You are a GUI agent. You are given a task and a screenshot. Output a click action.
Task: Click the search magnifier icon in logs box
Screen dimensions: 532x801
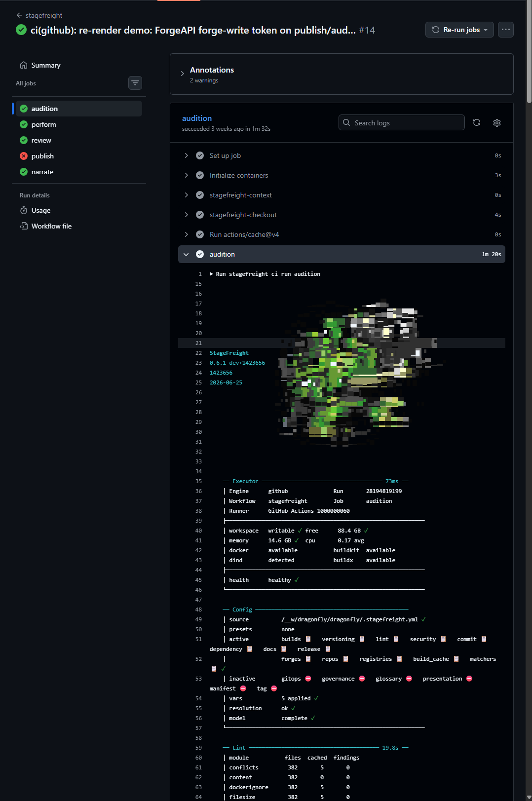tap(346, 122)
